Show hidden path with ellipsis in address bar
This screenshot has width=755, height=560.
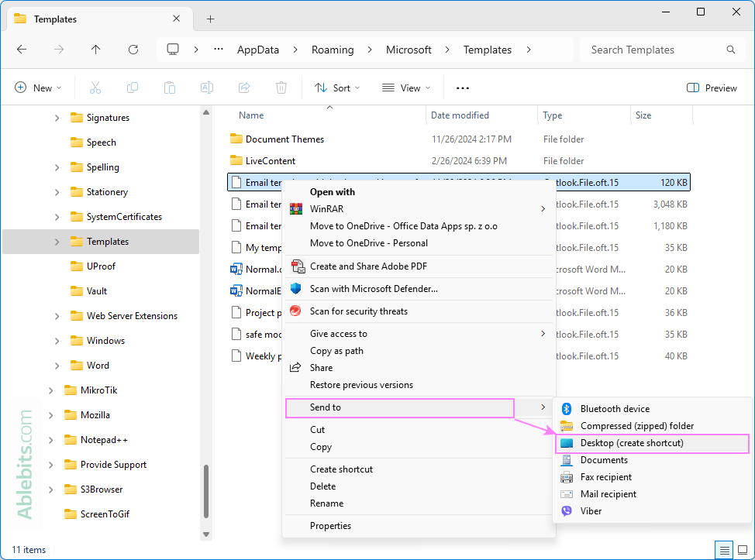[219, 50]
